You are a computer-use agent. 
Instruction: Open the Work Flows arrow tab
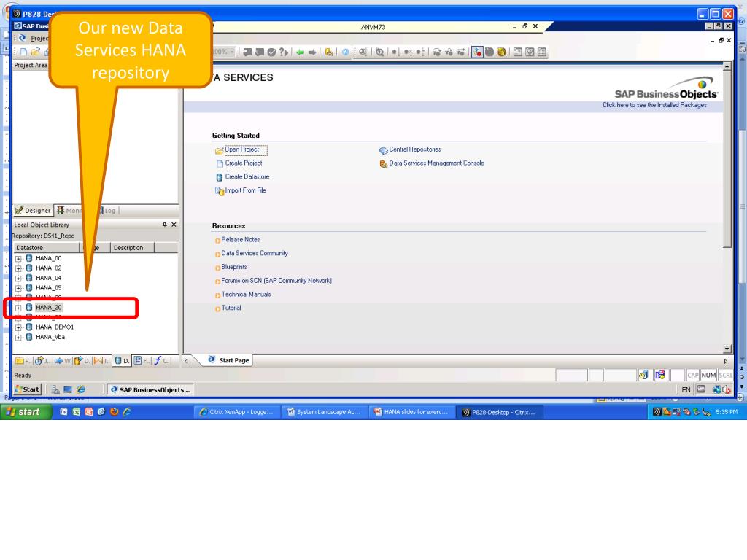62,360
